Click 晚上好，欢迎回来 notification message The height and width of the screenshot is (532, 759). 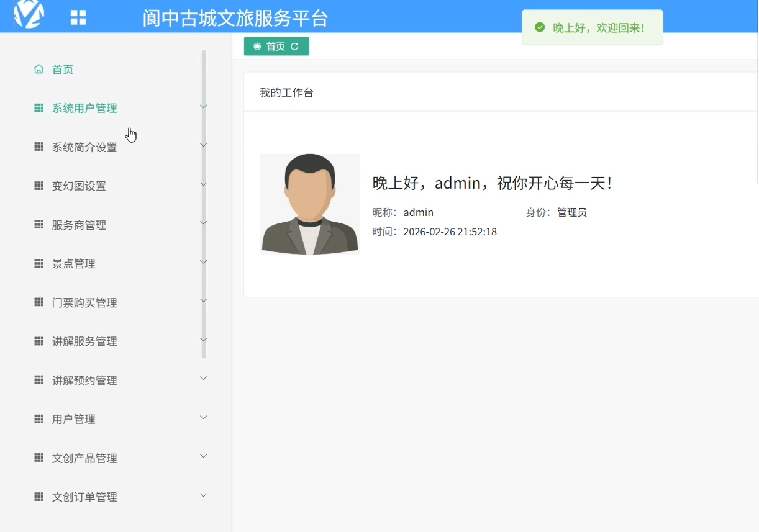coord(599,27)
